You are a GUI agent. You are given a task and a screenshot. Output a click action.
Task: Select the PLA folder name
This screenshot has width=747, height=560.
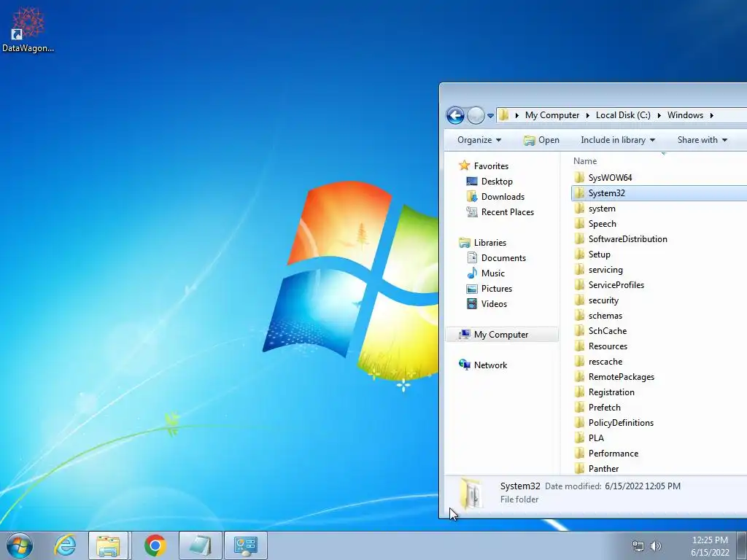click(x=596, y=438)
